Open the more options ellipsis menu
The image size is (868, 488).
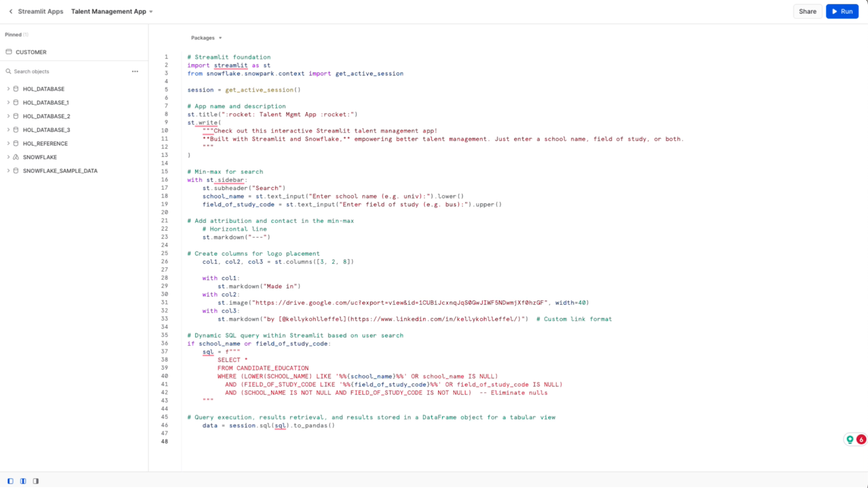(135, 72)
